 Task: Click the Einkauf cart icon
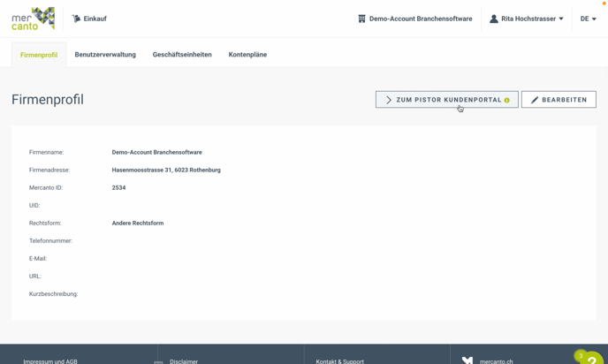point(76,19)
